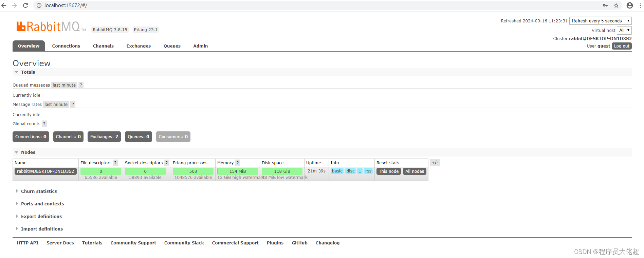Open the browser profile avatar icon

[x=630, y=5]
